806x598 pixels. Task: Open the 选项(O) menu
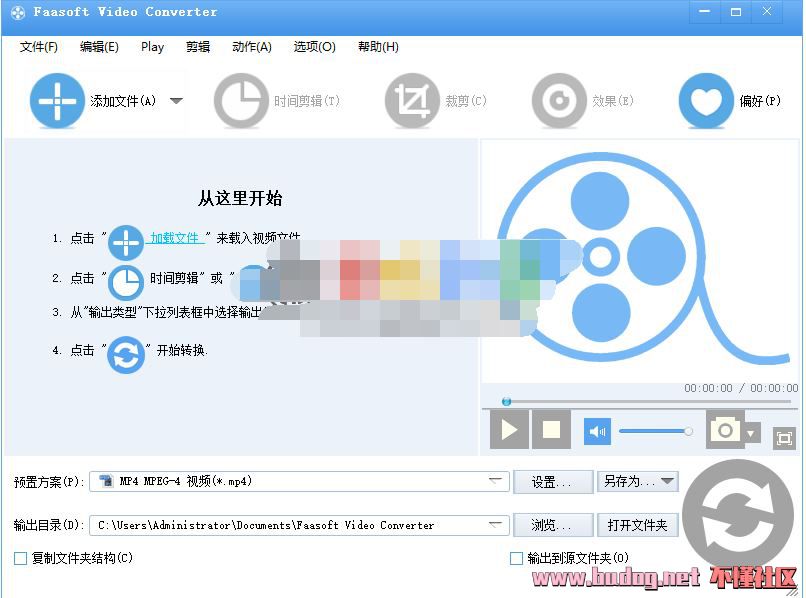(x=315, y=47)
